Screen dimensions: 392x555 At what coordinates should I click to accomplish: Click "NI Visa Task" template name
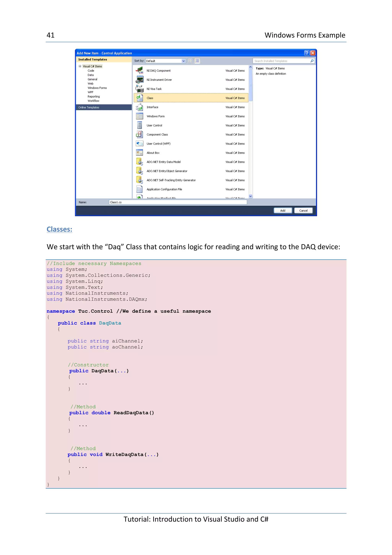pyautogui.click(x=154, y=89)
